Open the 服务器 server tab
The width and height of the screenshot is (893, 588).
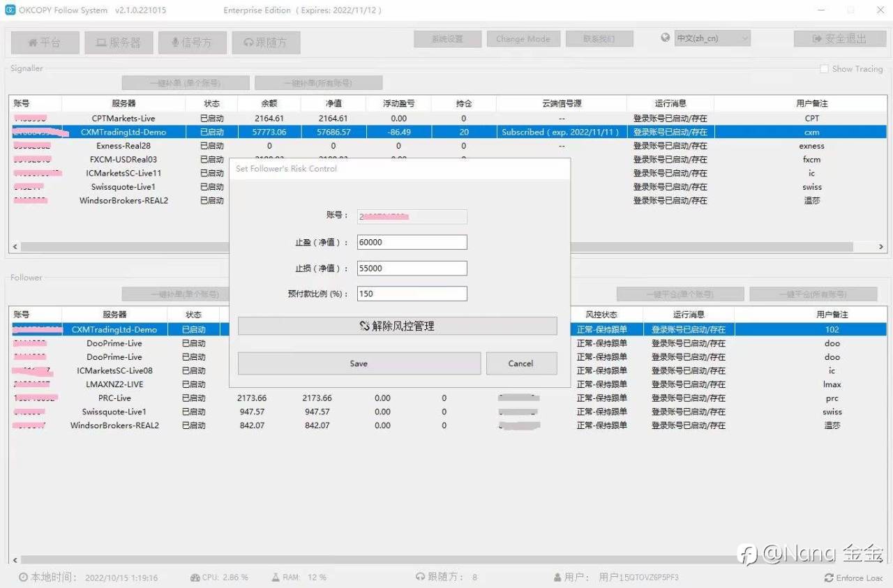click(119, 43)
